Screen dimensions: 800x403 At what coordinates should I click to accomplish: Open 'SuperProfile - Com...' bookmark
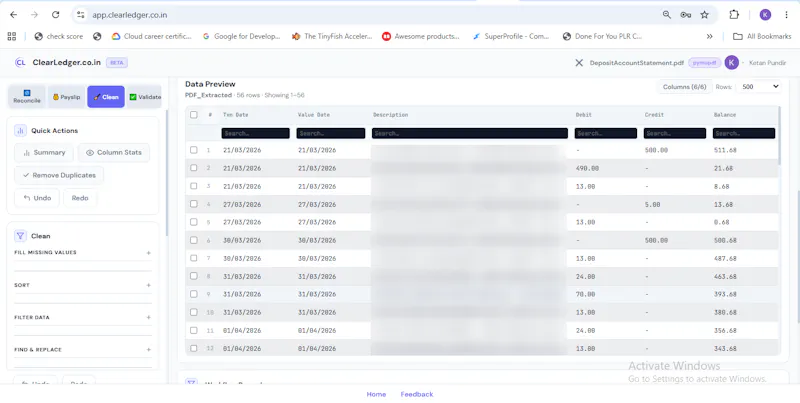[511, 36]
